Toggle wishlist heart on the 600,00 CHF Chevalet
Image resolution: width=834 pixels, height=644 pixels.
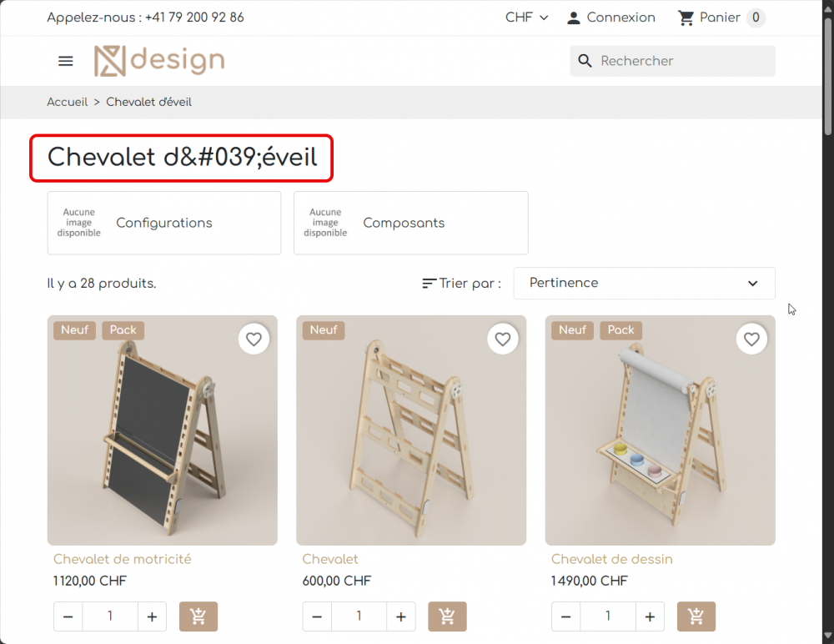[502, 340]
